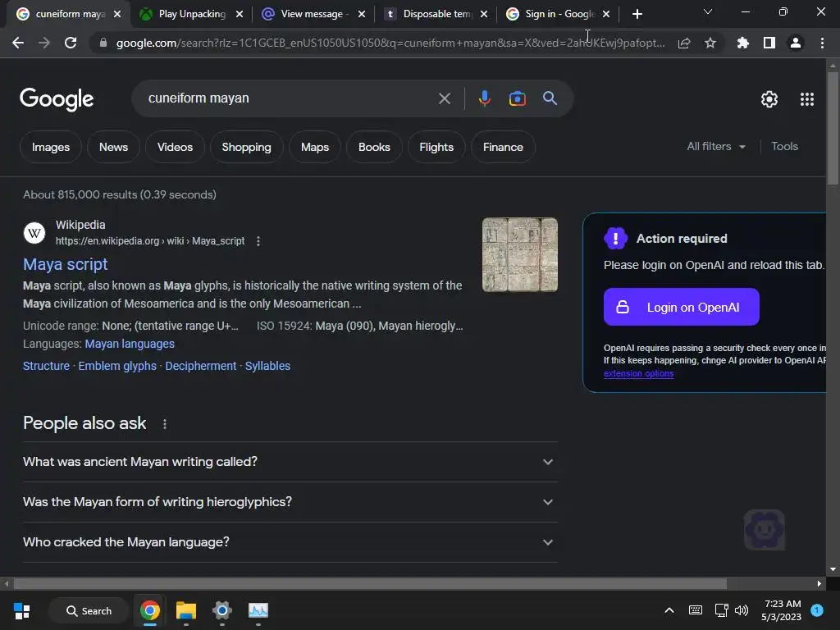Open Emblem glyphs section link

pos(117,366)
